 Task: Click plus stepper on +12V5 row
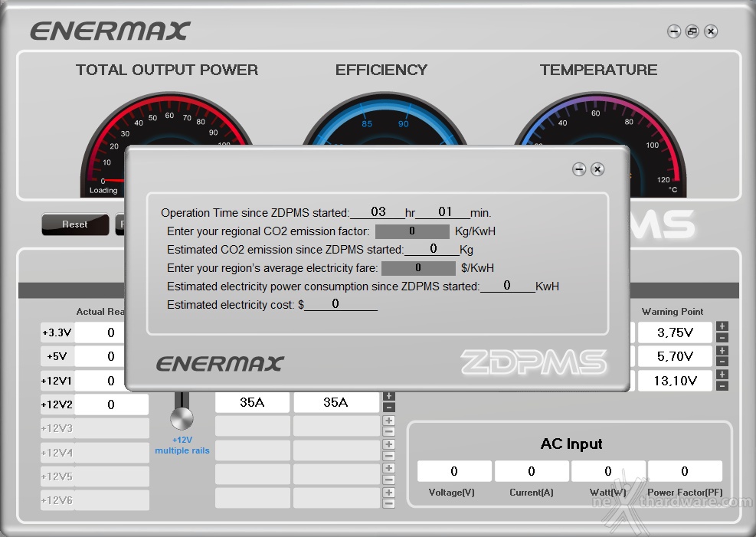tap(388, 469)
